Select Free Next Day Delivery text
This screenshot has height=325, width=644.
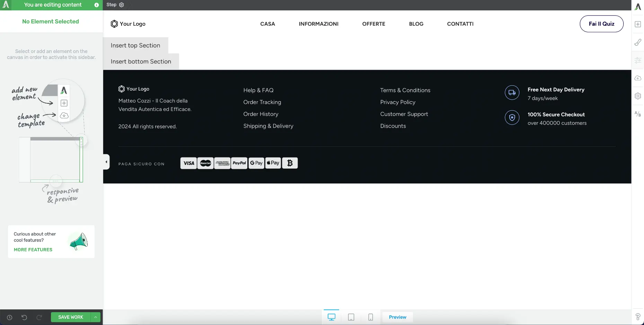556,89
